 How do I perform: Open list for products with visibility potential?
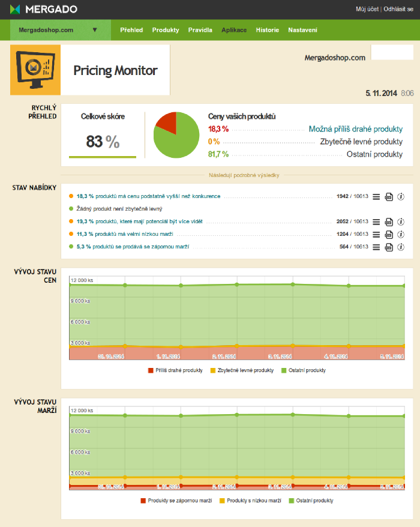[376, 222]
